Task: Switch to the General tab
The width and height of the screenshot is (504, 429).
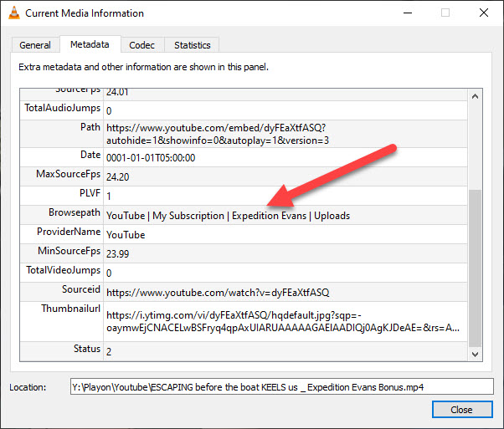Action: click(35, 45)
